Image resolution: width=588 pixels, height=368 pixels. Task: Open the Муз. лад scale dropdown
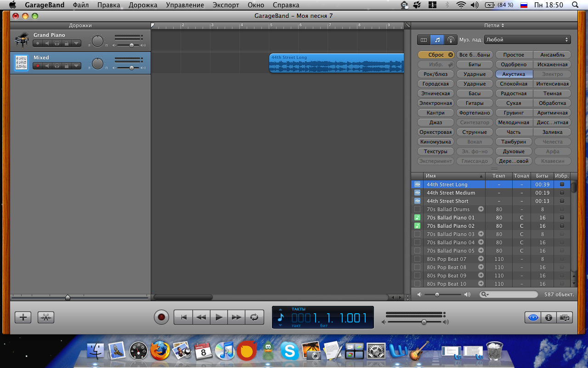click(x=527, y=40)
